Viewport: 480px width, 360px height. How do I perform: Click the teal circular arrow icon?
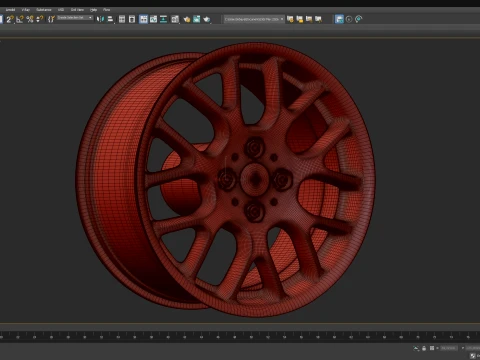[359, 19]
